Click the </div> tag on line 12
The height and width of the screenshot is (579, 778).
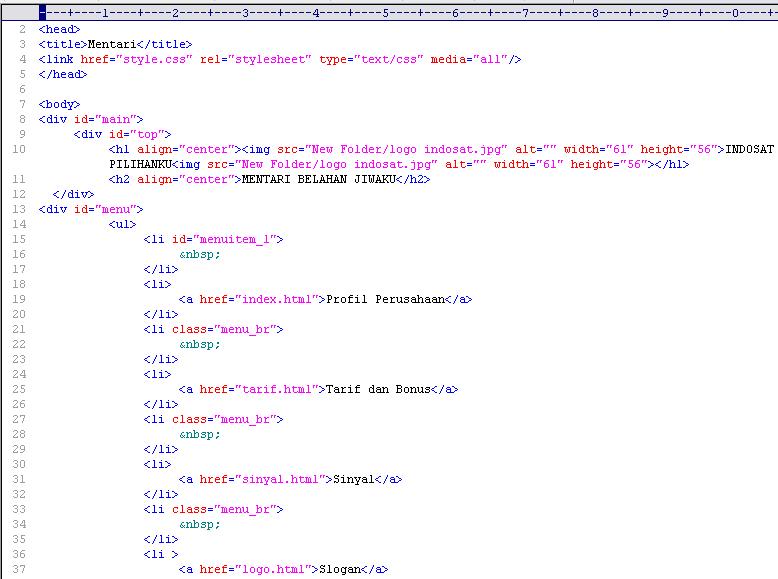pos(73,194)
